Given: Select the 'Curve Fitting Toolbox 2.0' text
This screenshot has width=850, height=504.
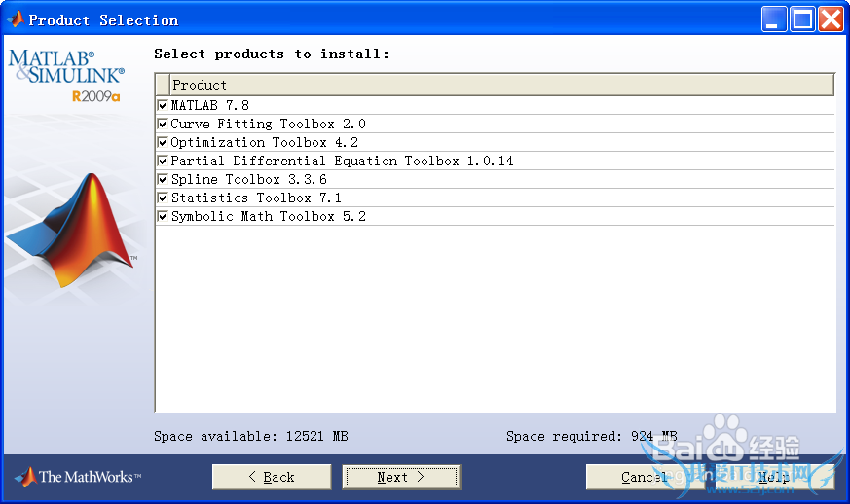Looking at the screenshot, I should point(269,124).
